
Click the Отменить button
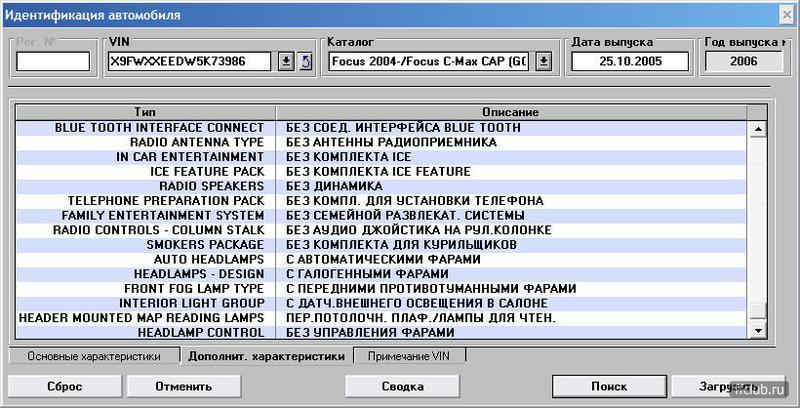[184, 387]
